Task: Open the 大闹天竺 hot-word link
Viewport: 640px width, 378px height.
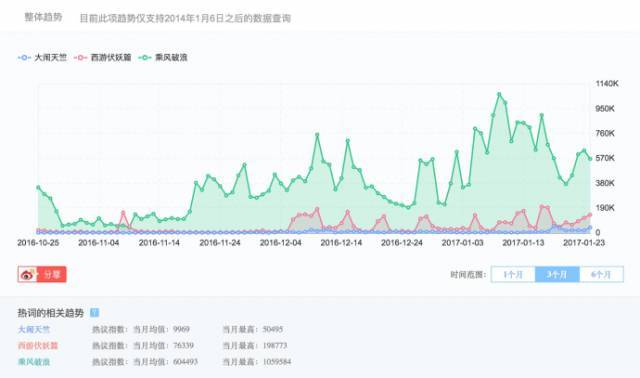Action: (34, 329)
